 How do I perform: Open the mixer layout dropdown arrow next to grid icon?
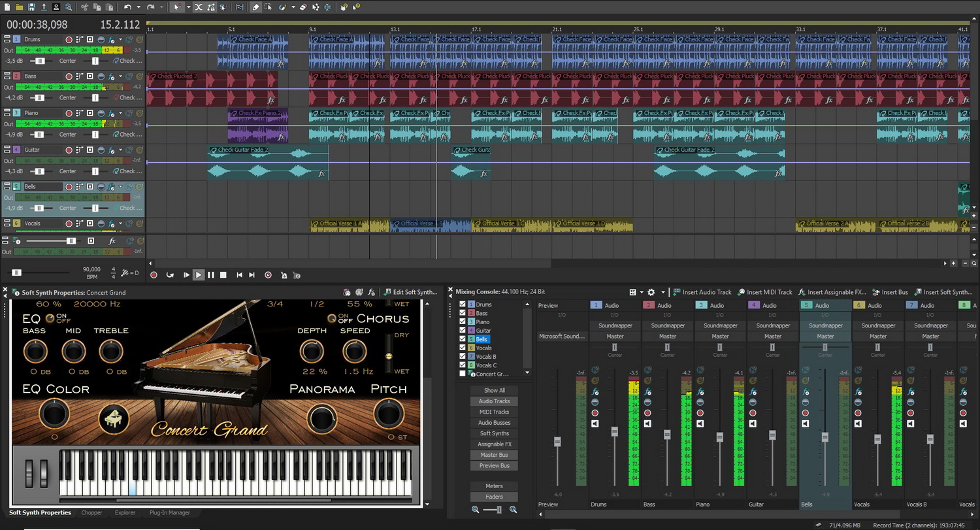click(640, 292)
